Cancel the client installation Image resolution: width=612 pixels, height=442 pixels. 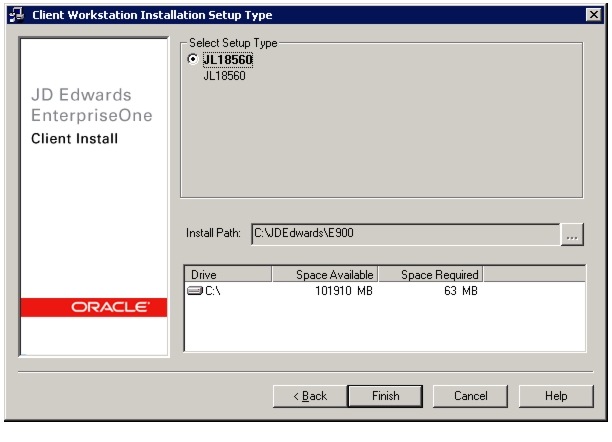pyautogui.click(x=470, y=396)
